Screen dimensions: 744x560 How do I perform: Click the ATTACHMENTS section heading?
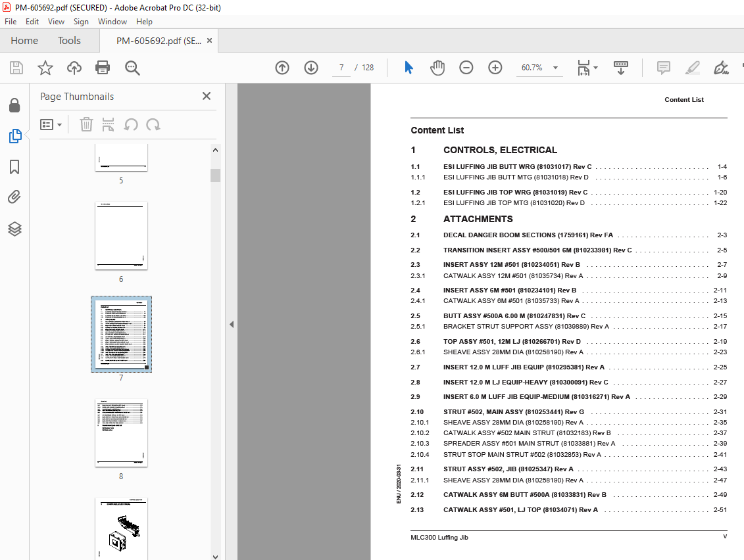(x=478, y=219)
